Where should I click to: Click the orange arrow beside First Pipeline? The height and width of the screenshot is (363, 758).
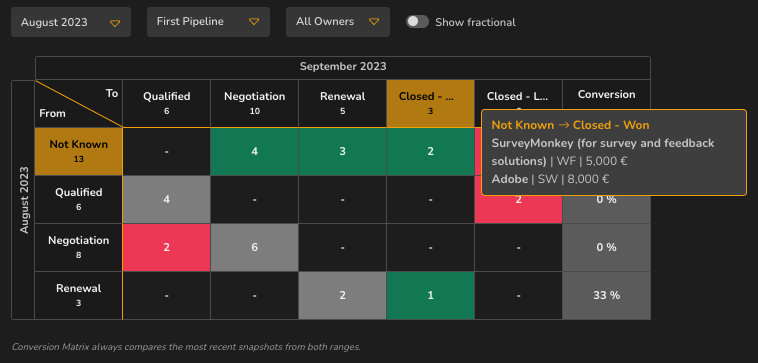pos(254,22)
